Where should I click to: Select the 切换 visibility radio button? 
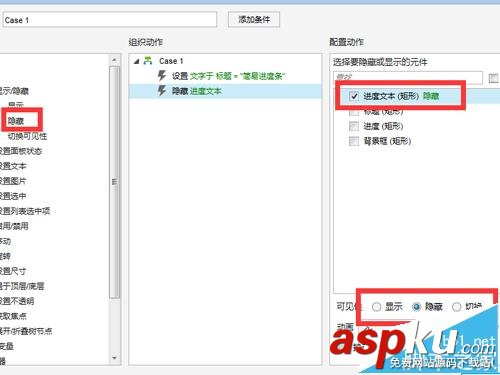click(x=457, y=307)
